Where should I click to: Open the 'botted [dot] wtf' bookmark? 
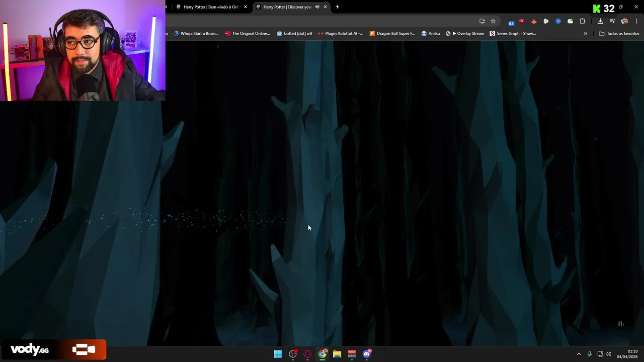pyautogui.click(x=294, y=34)
